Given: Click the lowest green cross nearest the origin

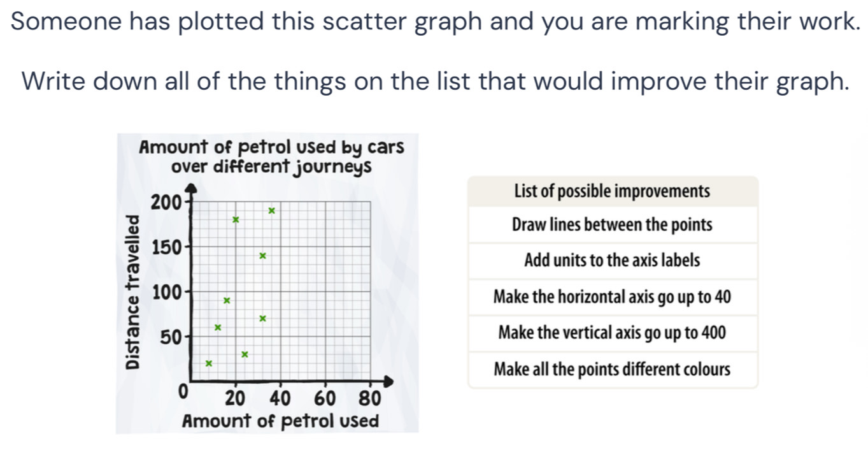Looking at the screenshot, I should point(208,363).
